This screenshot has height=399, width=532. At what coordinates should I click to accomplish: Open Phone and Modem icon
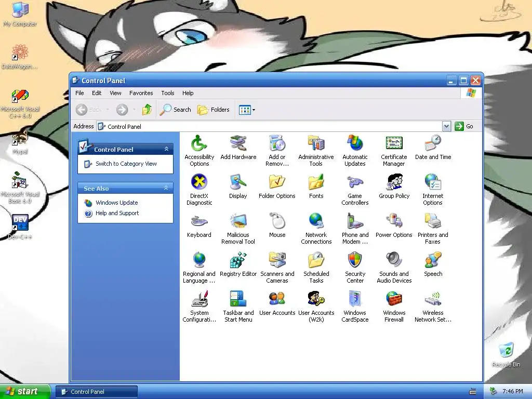tap(355, 221)
